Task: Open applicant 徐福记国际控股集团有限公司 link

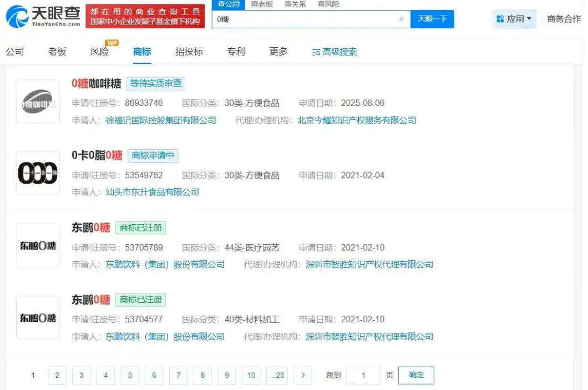Action: (161, 120)
